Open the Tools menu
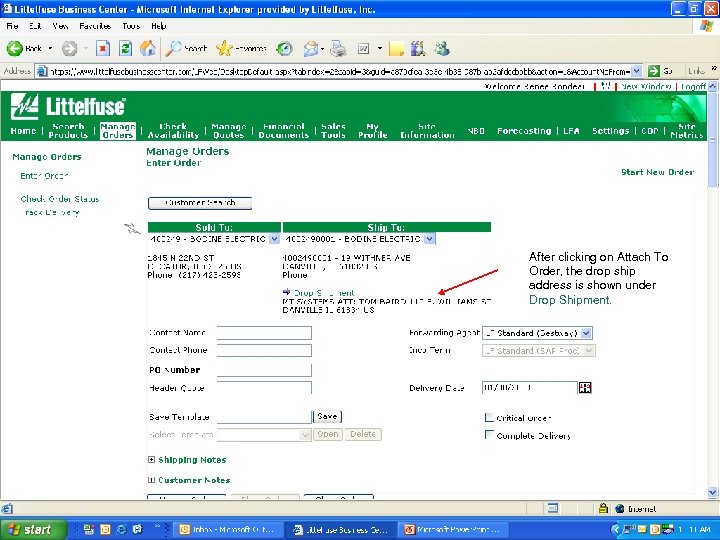 click(x=131, y=26)
